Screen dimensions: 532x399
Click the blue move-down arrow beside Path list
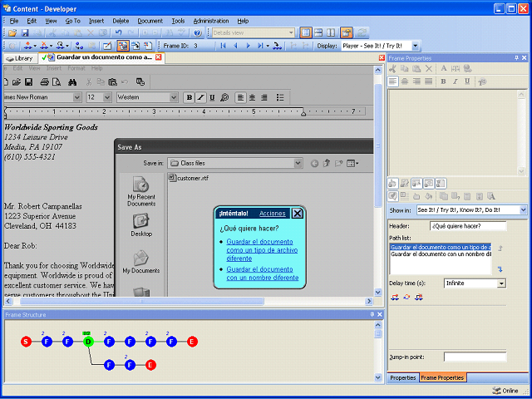pos(500,269)
